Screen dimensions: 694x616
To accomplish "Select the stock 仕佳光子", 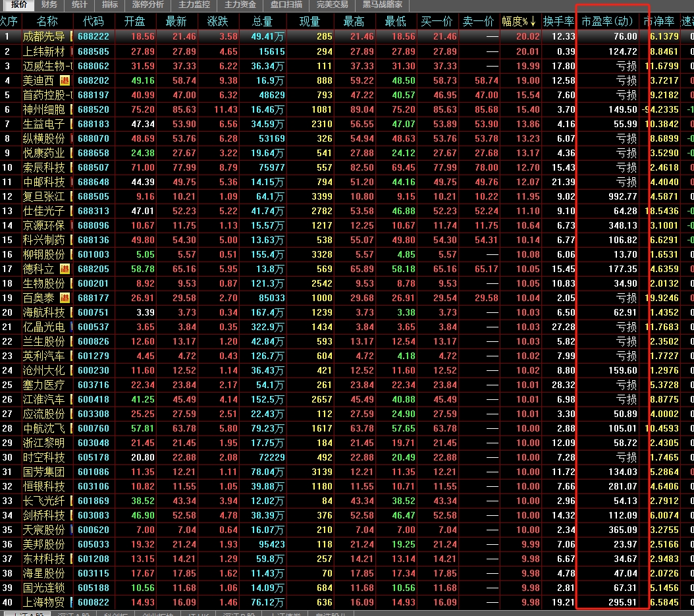I will tap(44, 211).
